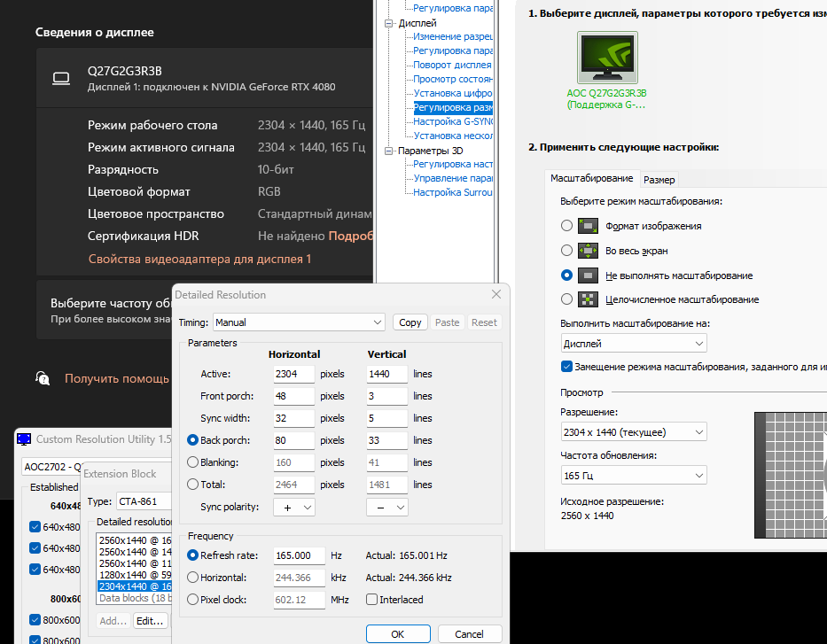The width and height of the screenshot is (827, 644).
Task: Open Изменение разрешения in the NVIDIA tree
Action: coord(453,36)
